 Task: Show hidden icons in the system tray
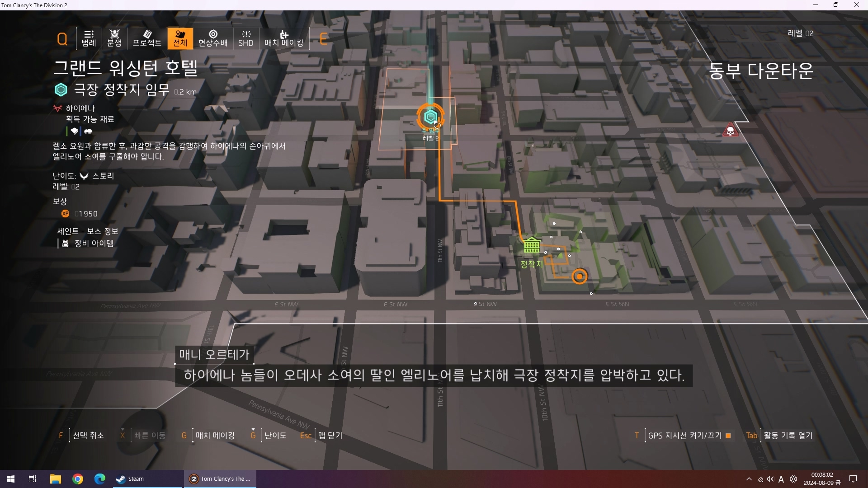point(749,479)
